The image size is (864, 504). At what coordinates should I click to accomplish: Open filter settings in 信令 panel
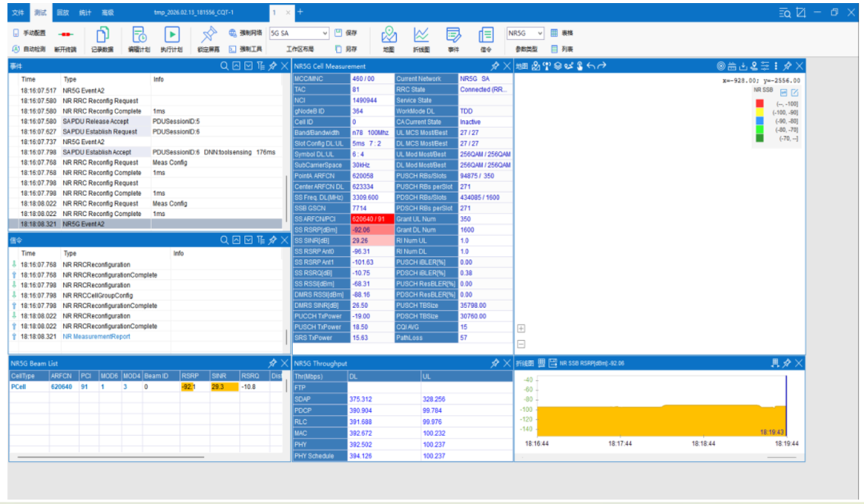click(x=261, y=240)
